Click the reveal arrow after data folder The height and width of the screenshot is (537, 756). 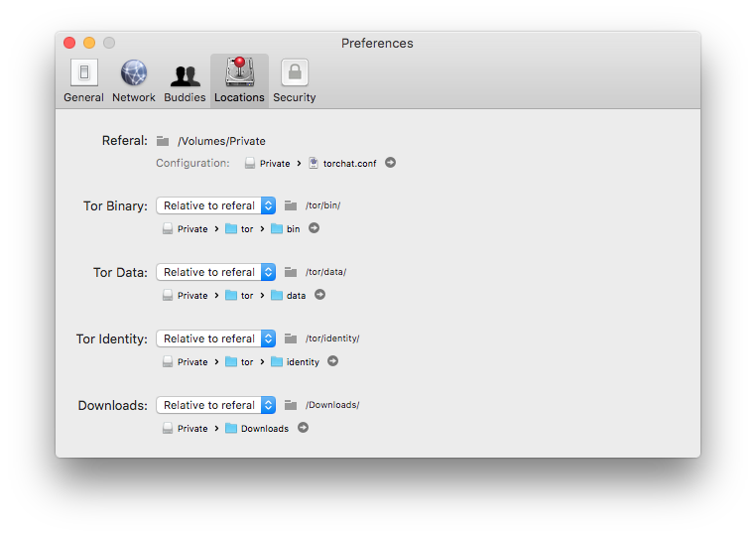[x=320, y=295]
